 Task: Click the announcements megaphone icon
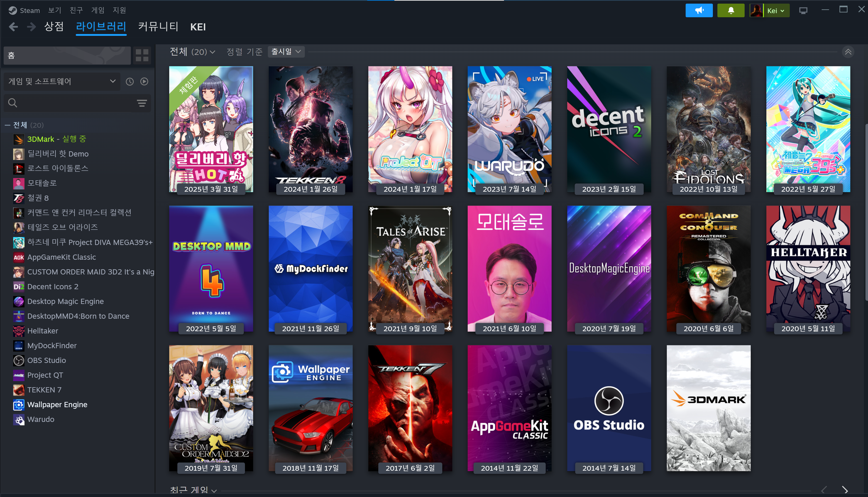click(x=699, y=11)
